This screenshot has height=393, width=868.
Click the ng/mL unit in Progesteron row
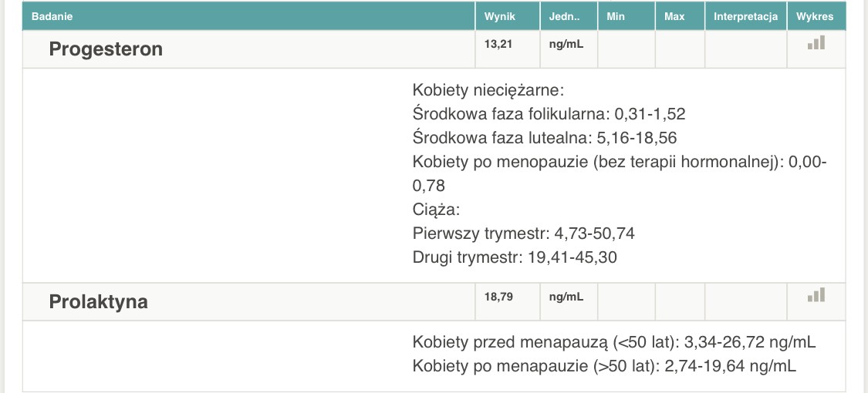pos(566,44)
